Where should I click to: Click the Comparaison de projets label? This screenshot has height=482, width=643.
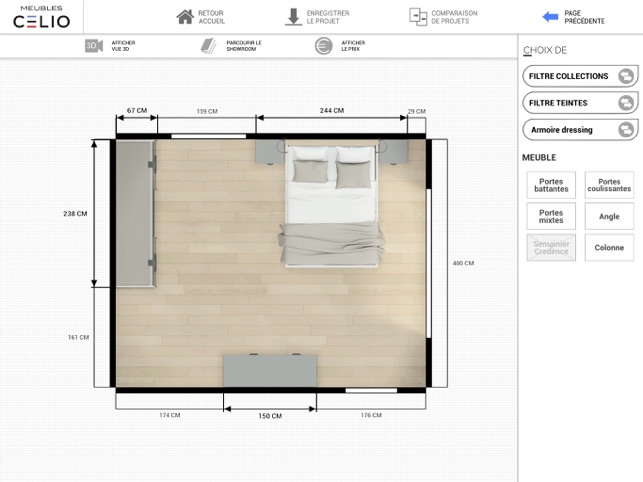[x=454, y=17]
